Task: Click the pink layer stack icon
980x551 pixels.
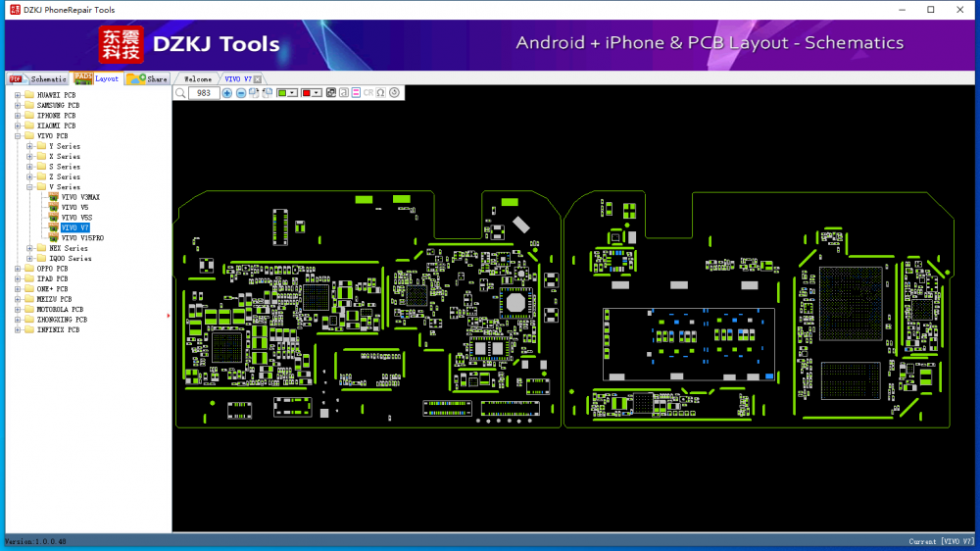Action: 356,93
